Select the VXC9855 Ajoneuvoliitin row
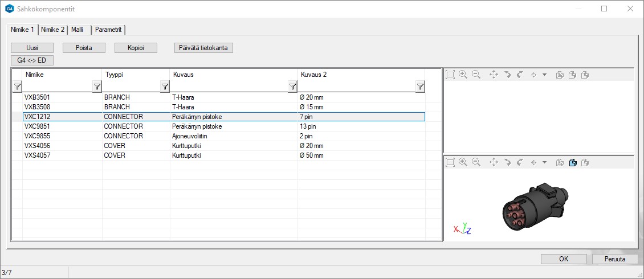The width and height of the screenshot is (644, 279). (x=171, y=136)
